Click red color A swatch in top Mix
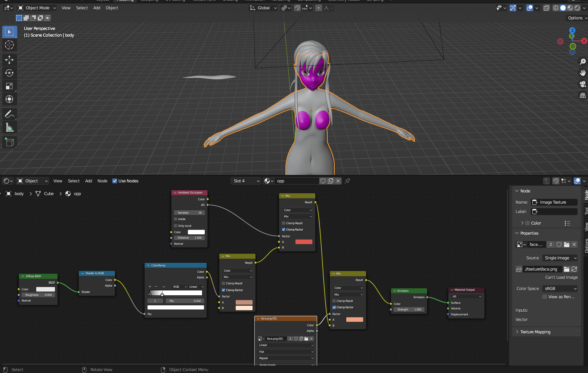The height and width of the screenshot is (373, 588). coord(304,242)
